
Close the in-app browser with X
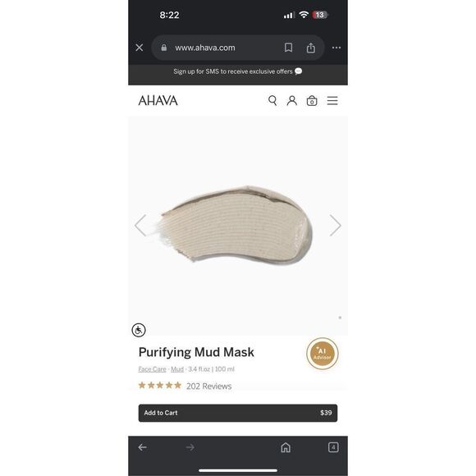pyautogui.click(x=140, y=48)
